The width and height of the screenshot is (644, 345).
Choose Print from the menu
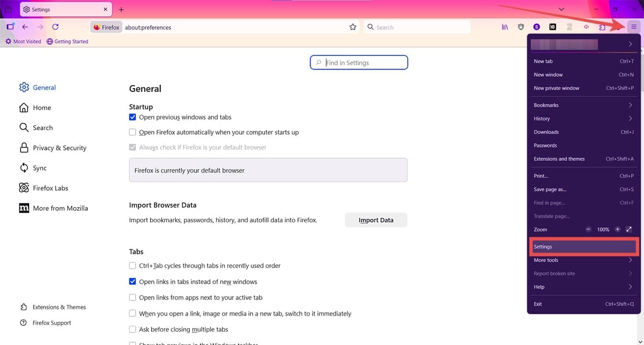[x=584, y=176]
